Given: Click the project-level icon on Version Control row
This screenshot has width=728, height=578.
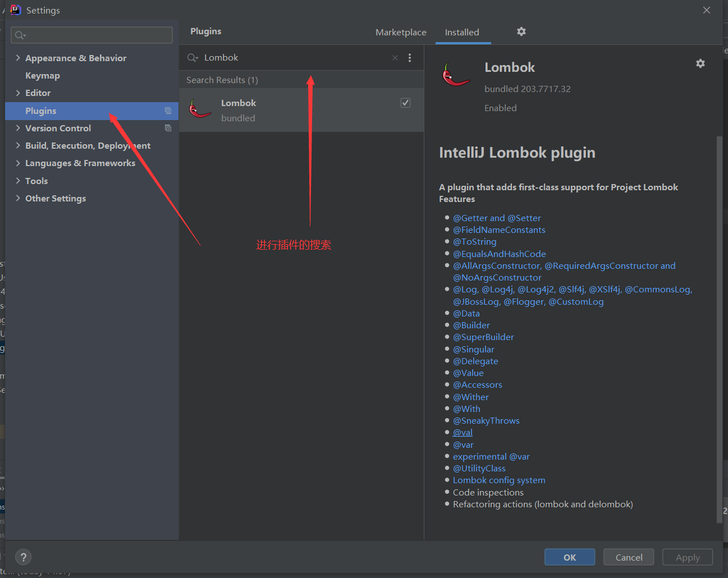Looking at the screenshot, I should click(x=168, y=128).
